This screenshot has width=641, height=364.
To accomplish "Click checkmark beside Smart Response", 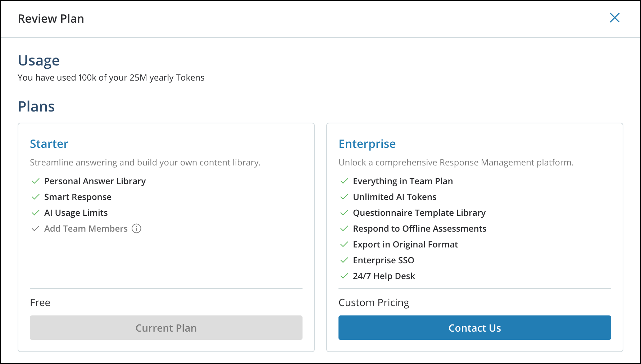I will click(35, 197).
